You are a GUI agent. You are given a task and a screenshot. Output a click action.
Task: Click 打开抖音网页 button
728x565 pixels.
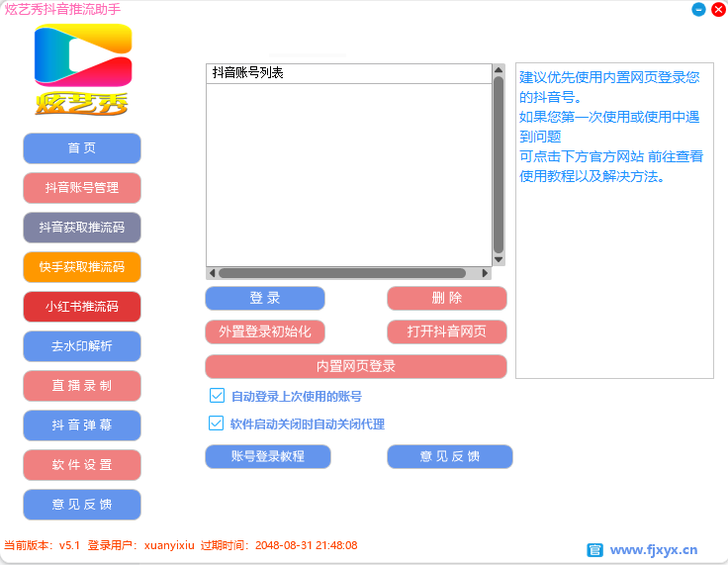point(447,331)
